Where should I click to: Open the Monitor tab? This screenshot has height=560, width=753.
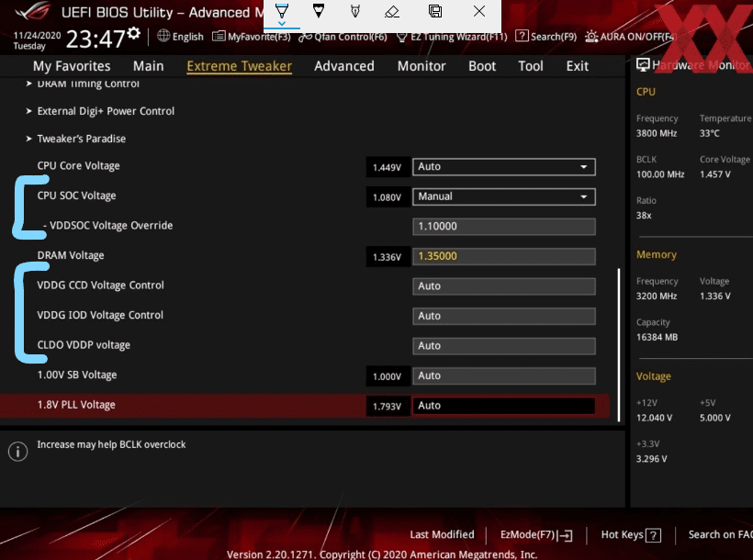point(421,66)
